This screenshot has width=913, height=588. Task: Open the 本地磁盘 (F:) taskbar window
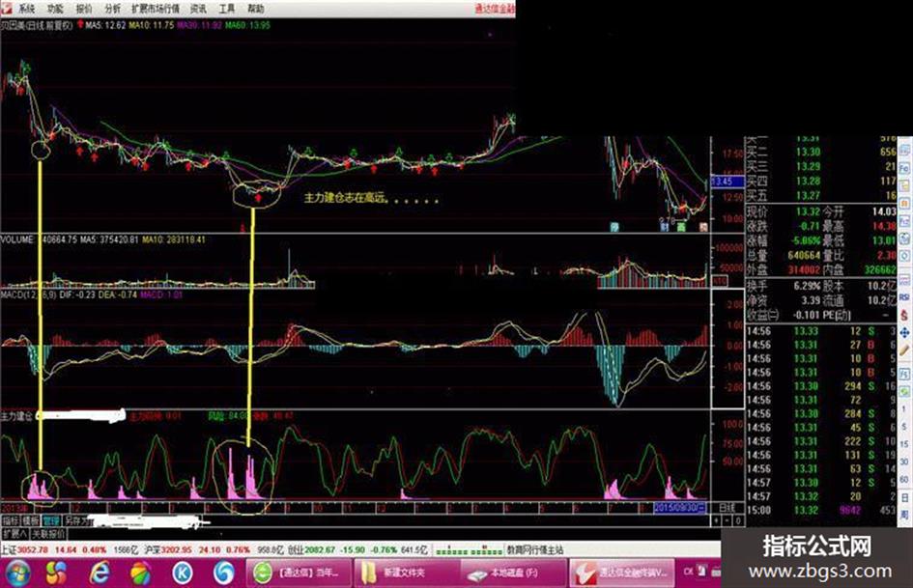514,573
